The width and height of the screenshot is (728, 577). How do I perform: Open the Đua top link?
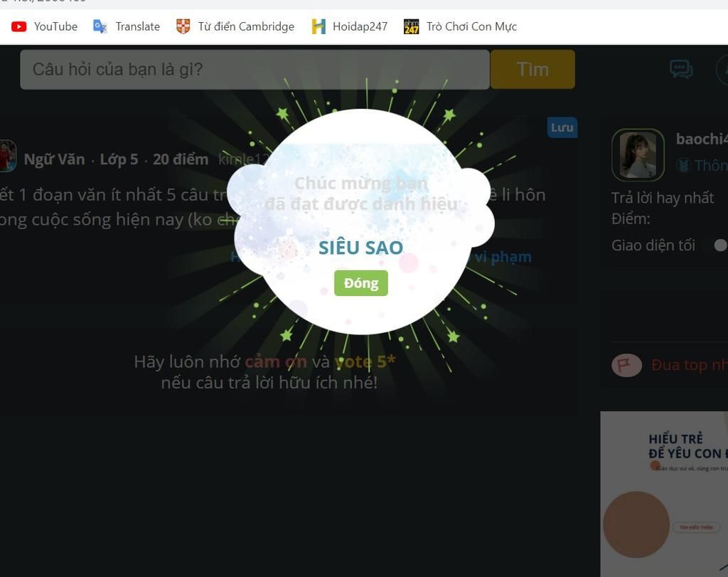coord(690,365)
